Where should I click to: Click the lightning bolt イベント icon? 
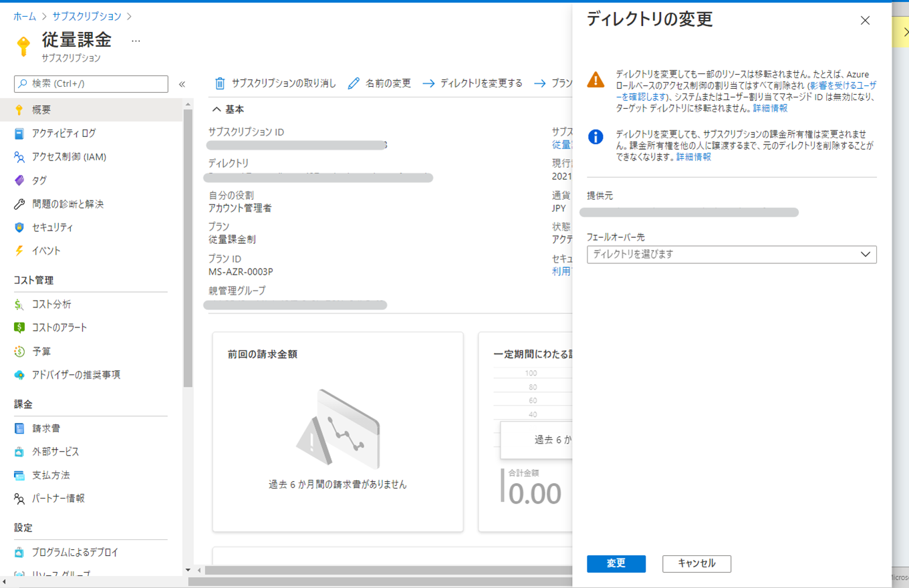coord(19,251)
